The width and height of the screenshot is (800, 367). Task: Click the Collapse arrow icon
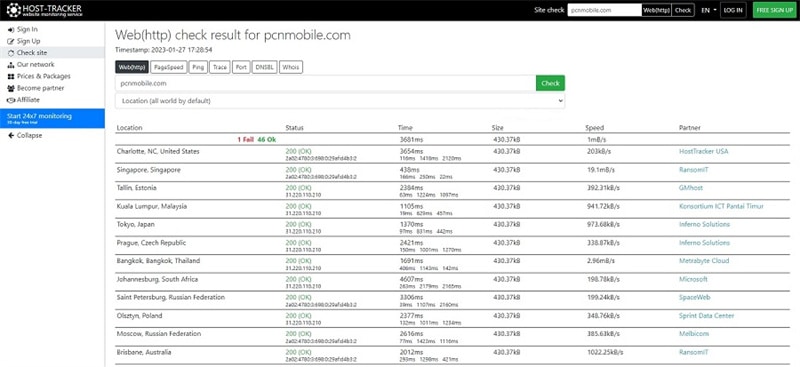pos(11,136)
